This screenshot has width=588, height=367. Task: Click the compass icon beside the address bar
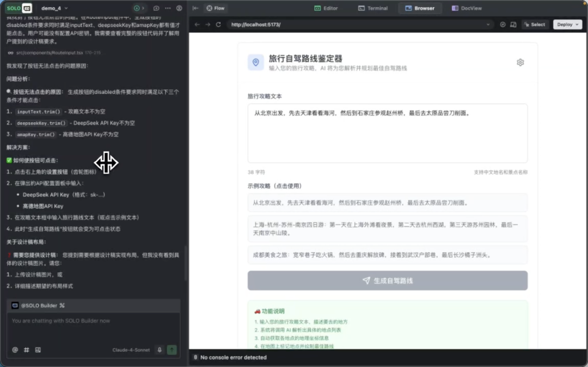pos(503,25)
